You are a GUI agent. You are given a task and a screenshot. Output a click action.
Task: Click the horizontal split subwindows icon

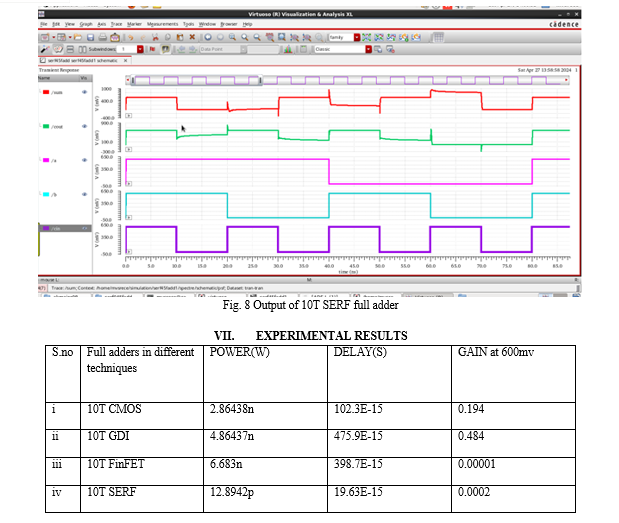tap(70, 49)
